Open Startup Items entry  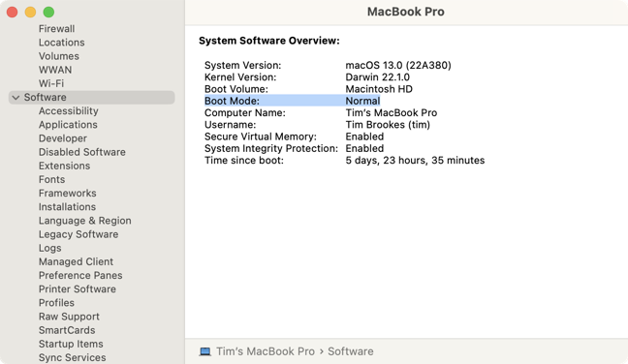[71, 344]
